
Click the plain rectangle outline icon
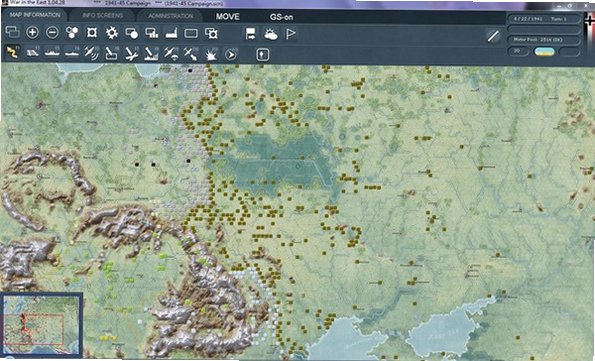(191, 34)
